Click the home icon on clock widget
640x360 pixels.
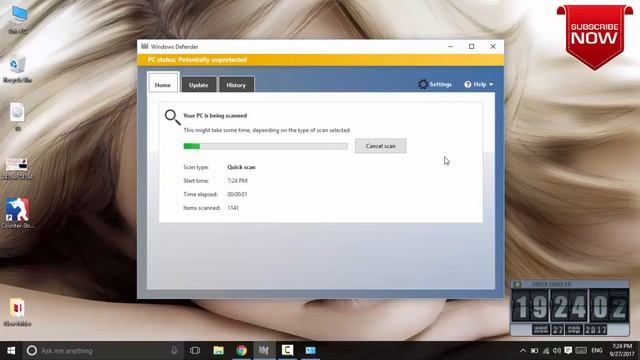pos(517,284)
